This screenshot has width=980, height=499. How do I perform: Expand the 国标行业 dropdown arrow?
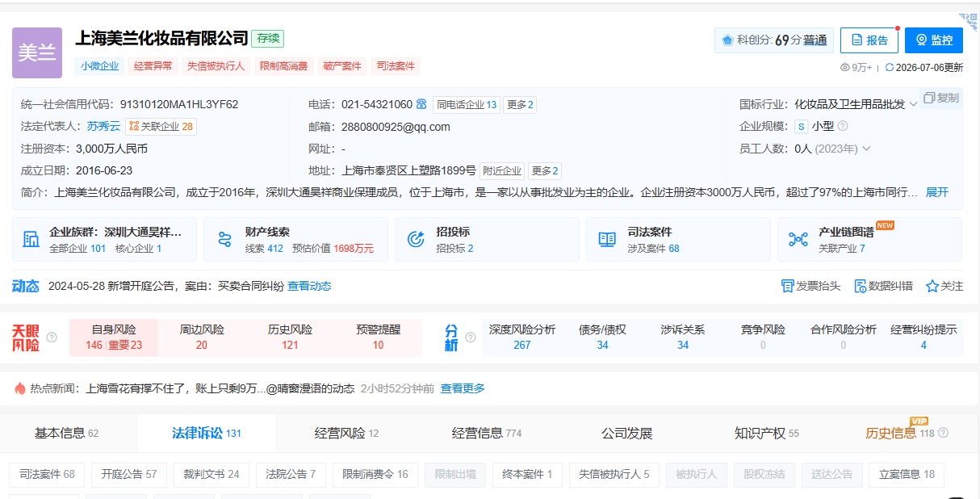coord(913,104)
